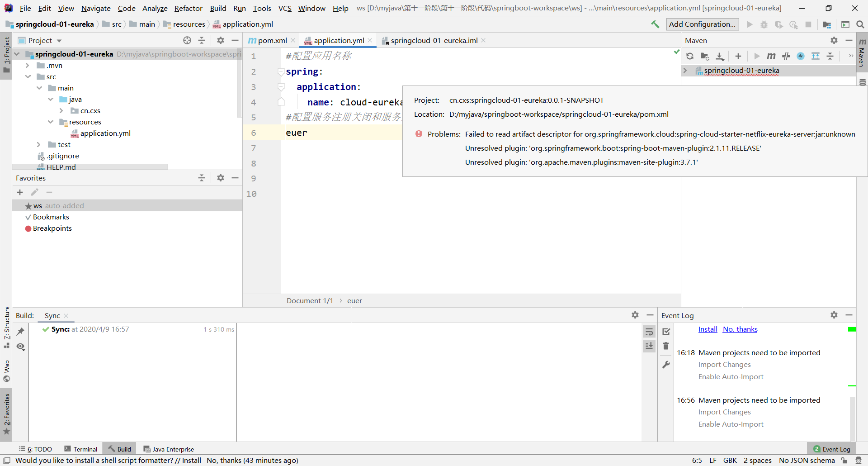The image size is (868, 466).
Task: Click Download Sources icon in Maven panel
Action: tap(720, 56)
